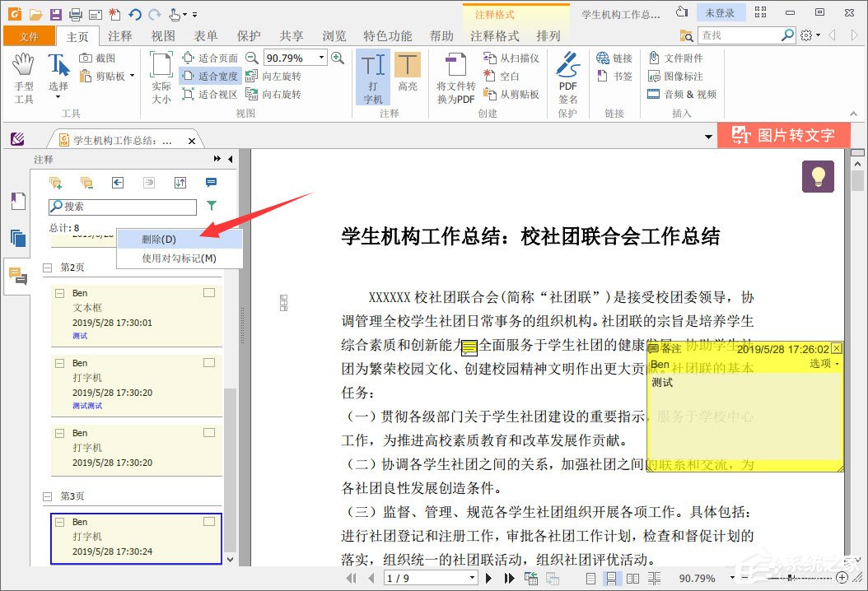868x591 pixels.
Task: Collapse the 第2页 comment group
Action: pos(47,267)
